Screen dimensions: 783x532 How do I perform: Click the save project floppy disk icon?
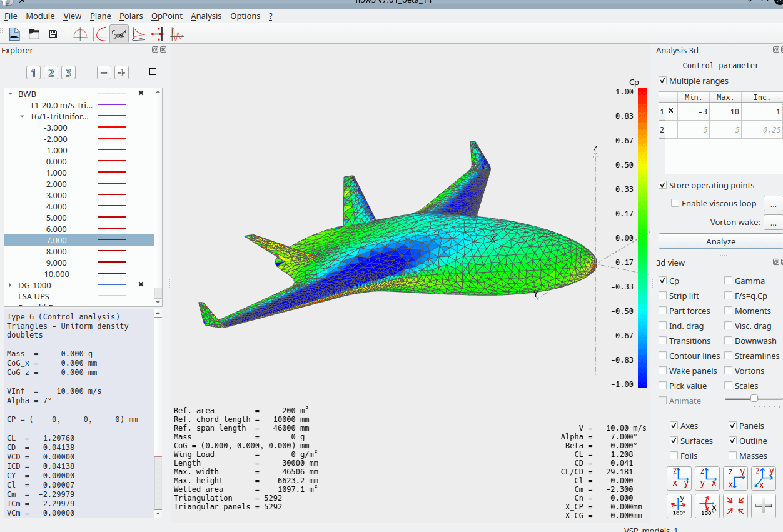53,34
